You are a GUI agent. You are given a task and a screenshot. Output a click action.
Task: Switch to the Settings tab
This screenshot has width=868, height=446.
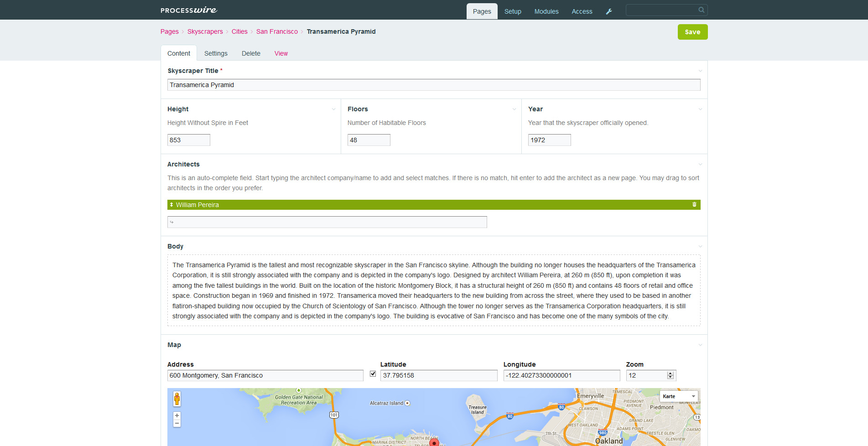(216, 53)
